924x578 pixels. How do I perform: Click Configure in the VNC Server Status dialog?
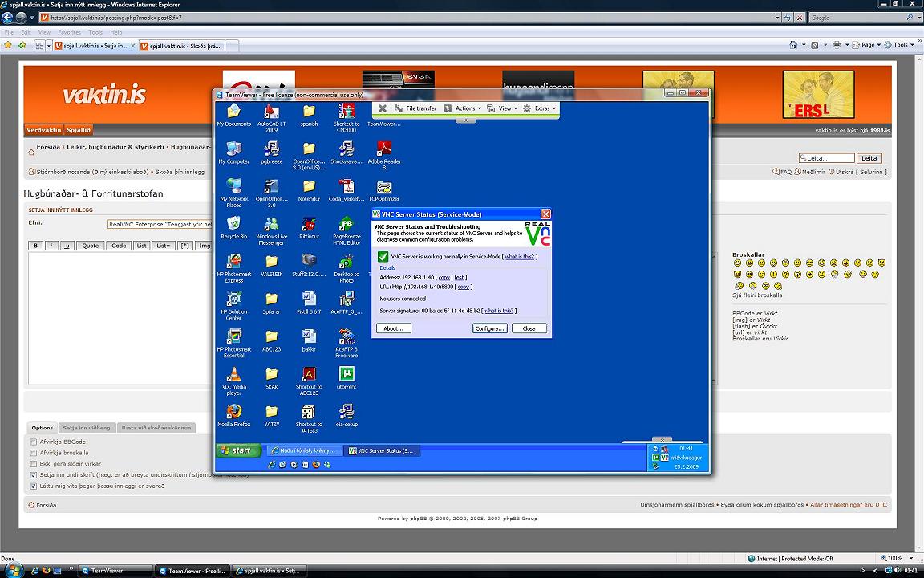coord(489,328)
